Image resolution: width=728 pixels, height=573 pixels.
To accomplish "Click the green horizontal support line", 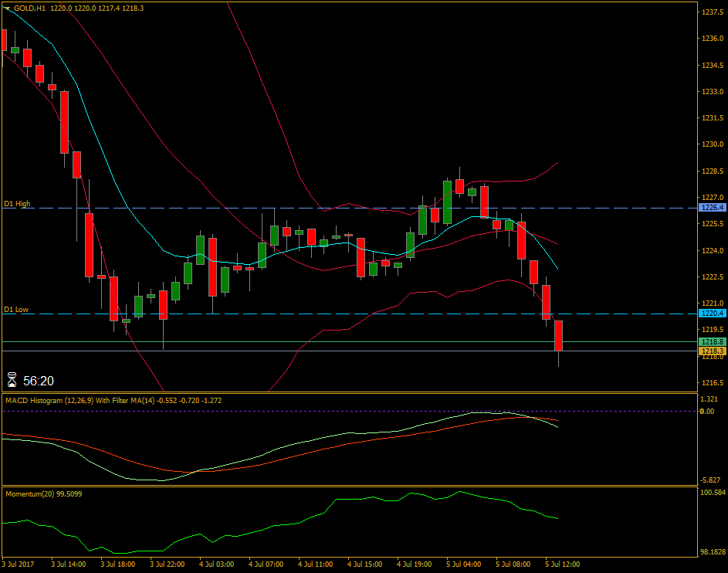I will tap(309, 341).
